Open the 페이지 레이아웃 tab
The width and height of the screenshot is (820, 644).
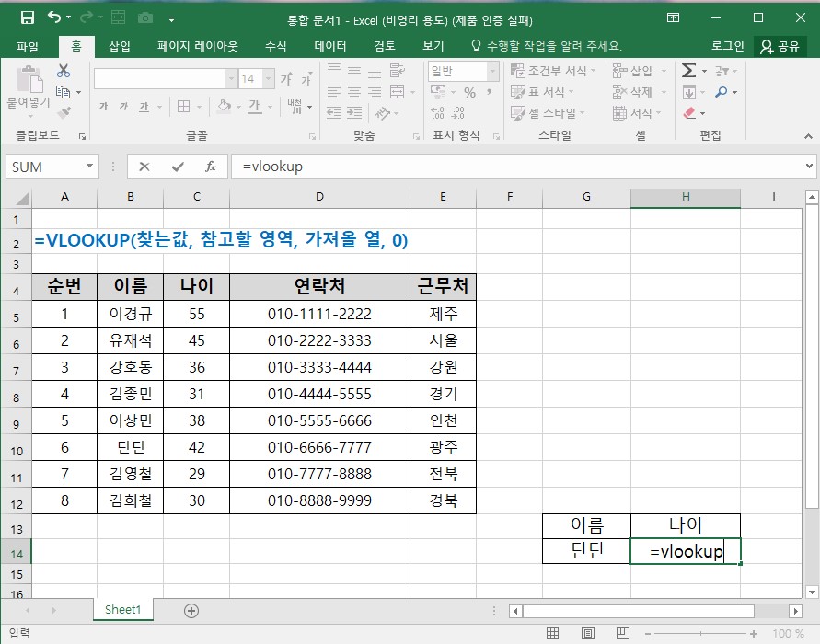coord(198,47)
